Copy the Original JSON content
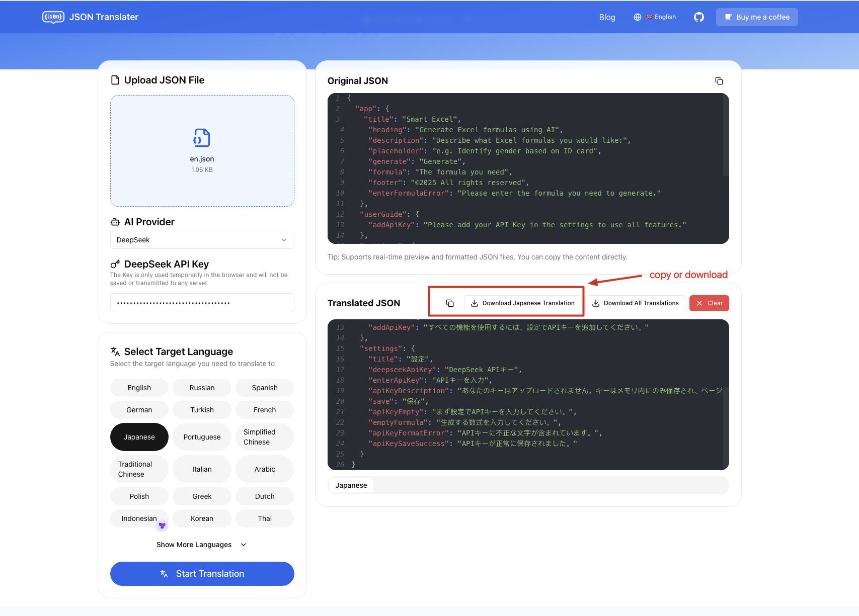The height and width of the screenshot is (616, 859). coord(719,81)
